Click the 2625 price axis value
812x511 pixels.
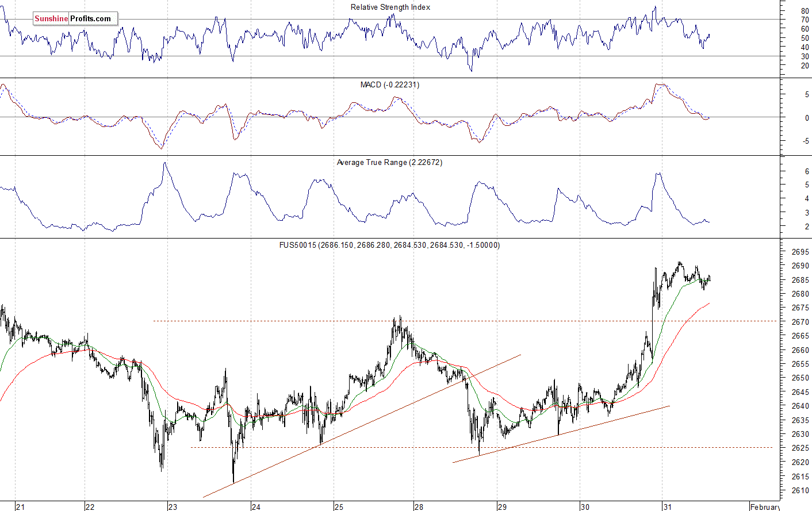800,448
